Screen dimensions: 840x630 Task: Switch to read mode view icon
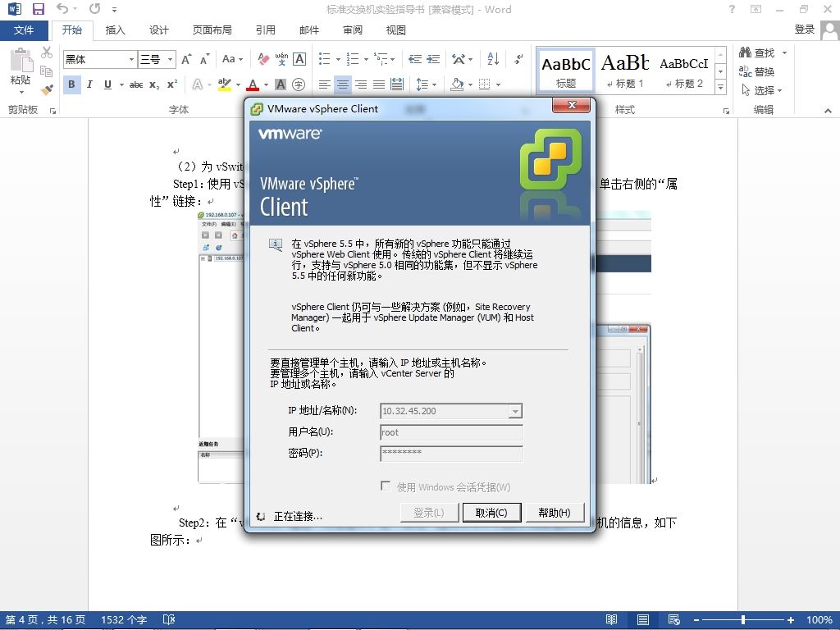coord(611,620)
